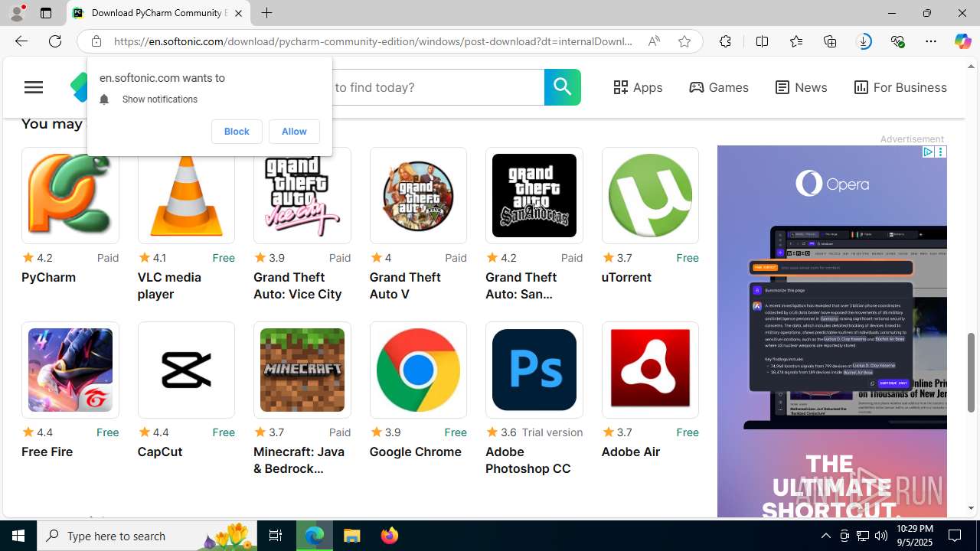Click the taskbar search box
The image size is (980, 551).
pos(147,536)
